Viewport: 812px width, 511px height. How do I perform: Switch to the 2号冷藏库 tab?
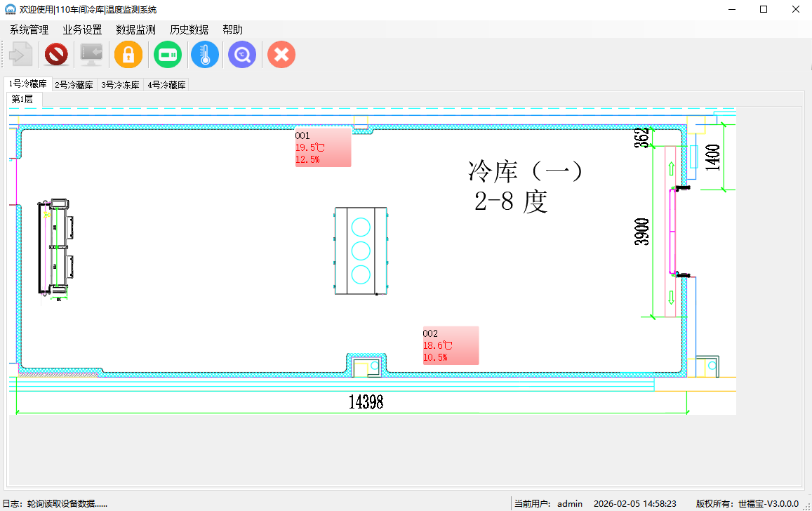pyautogui.click(x=74, y=85)
